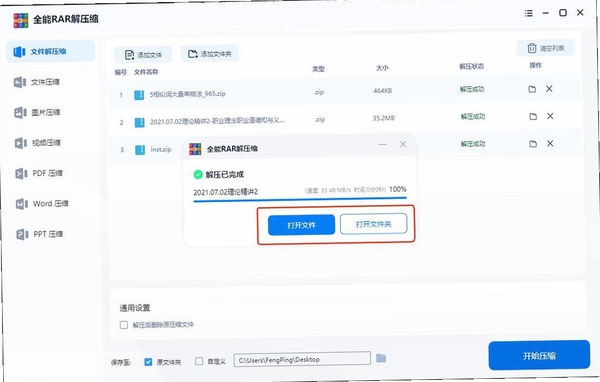
Task: Click the PPT 压缩 sidebar icon
Action: click(22, 234)
